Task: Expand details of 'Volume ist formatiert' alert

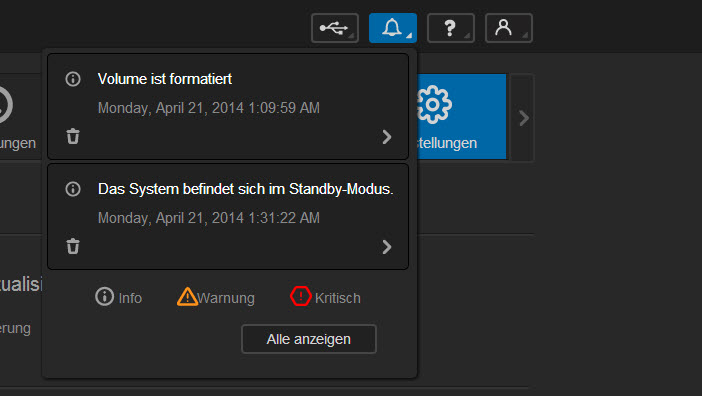Action: pyautogui.click(x=387, y=137)
